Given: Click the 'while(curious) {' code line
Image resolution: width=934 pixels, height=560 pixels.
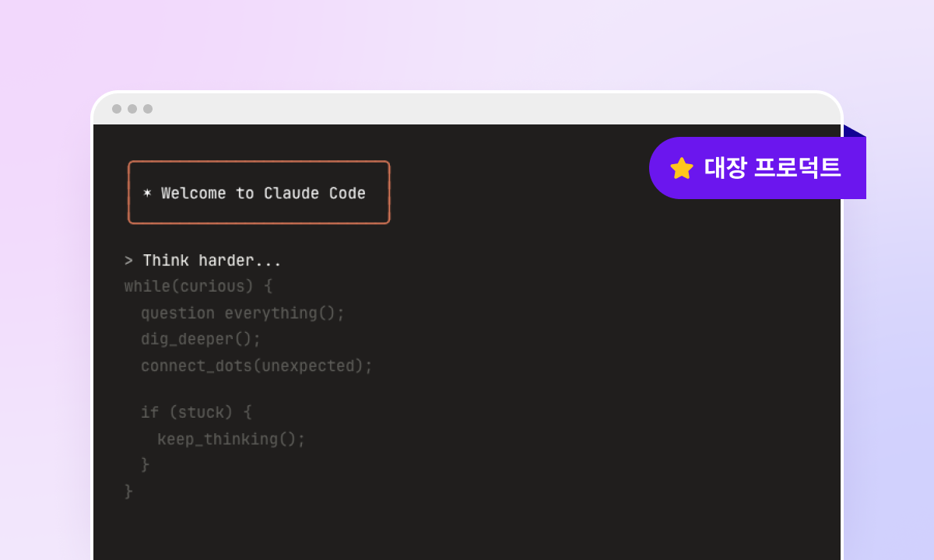Looking at the screenshot, I should tap(198, 287).
